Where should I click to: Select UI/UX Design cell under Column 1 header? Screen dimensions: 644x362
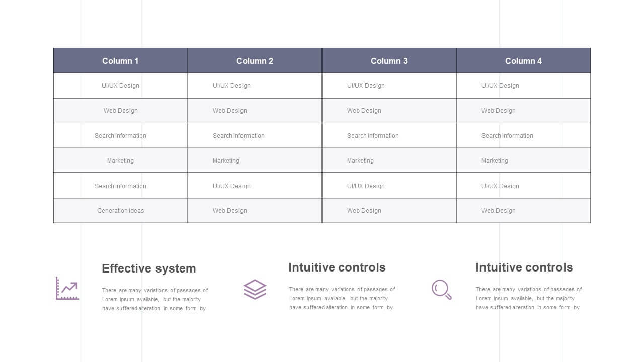[120, 85]
